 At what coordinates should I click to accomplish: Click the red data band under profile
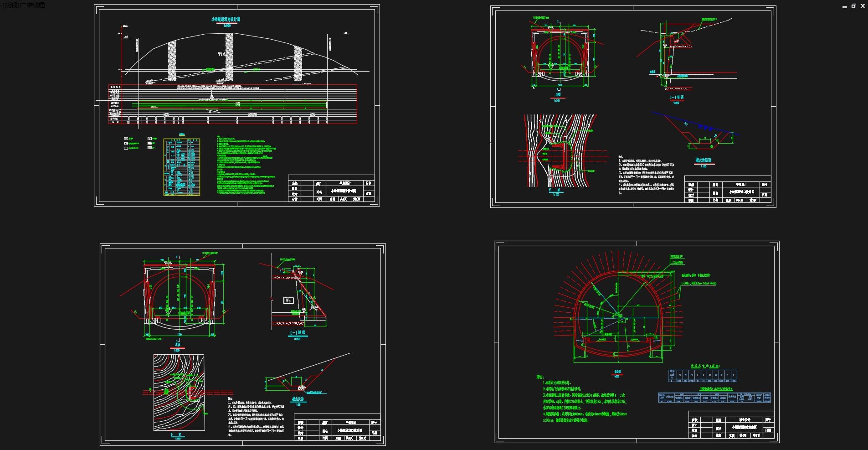(x=233, y=104)
